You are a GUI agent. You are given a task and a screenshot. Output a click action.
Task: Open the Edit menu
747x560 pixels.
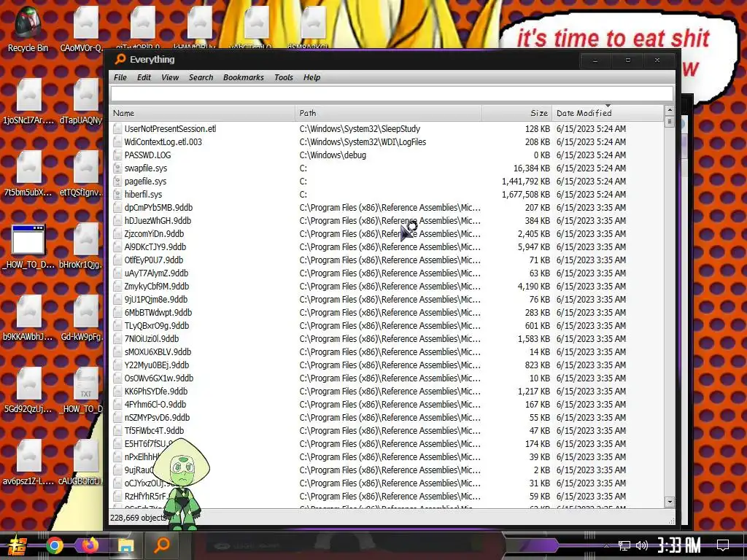pos(144,77)
